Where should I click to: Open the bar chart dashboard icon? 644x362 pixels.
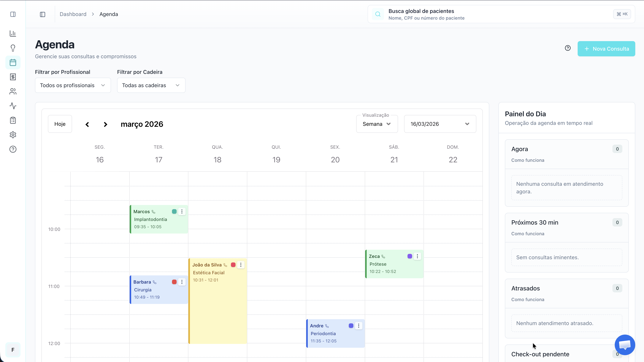(x=13, y=33)
